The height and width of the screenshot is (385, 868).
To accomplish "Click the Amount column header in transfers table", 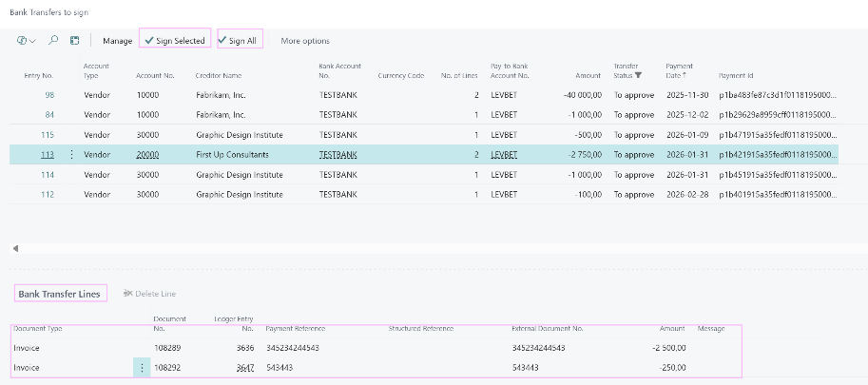I will click(x=588, y=76).
